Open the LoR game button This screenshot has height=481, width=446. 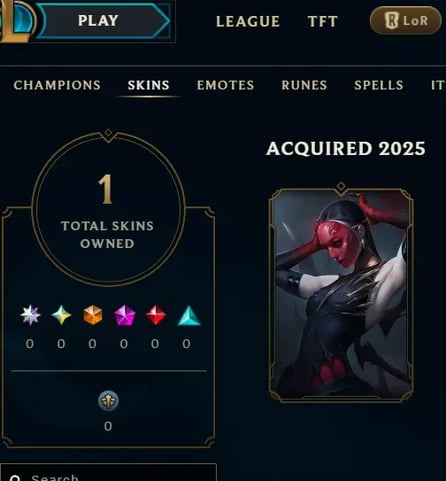406,20
